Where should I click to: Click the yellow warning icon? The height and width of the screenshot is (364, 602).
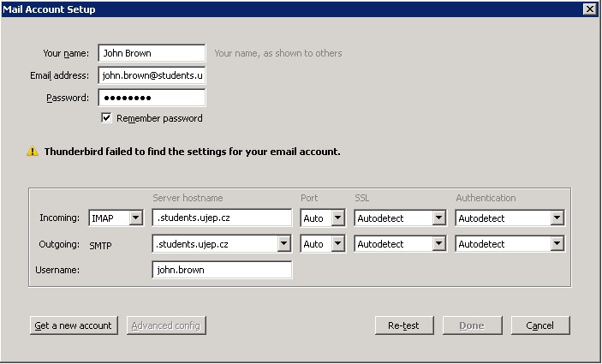point(33,152)
